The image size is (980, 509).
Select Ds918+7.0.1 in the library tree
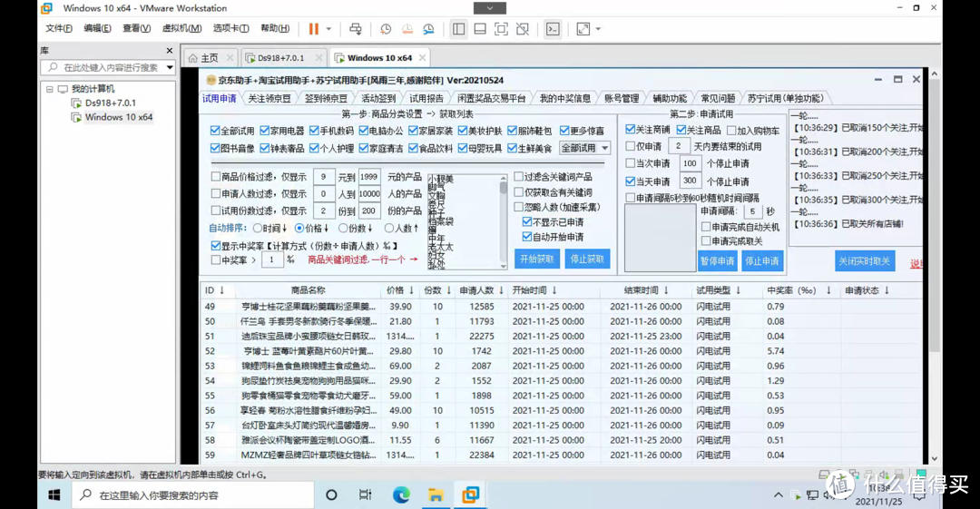(110, 103)
